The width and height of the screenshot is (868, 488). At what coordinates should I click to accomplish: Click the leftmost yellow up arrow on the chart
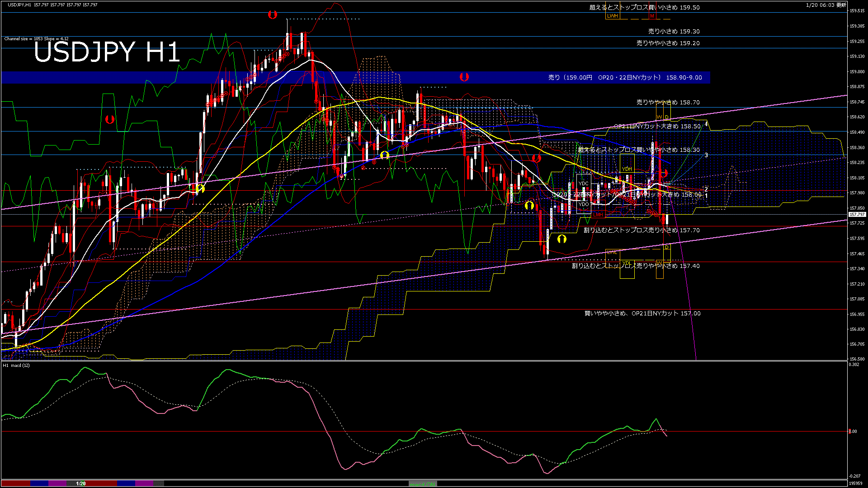(200, 188)
